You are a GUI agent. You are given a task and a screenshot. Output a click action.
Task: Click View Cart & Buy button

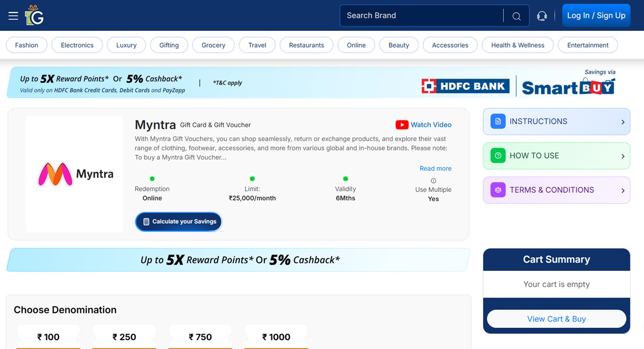(x=557, y=319)
